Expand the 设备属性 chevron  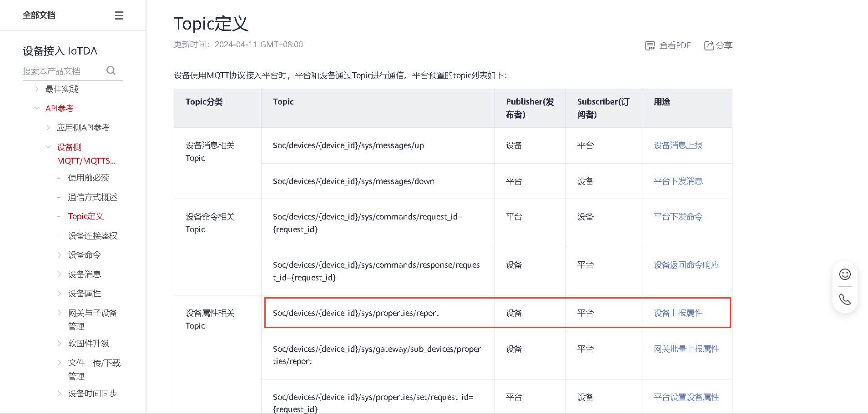coord(60,294)
